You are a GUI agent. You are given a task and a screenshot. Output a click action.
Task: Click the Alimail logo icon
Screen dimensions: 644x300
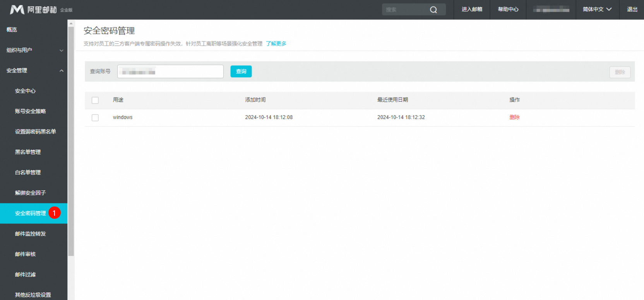coord(17,10)
